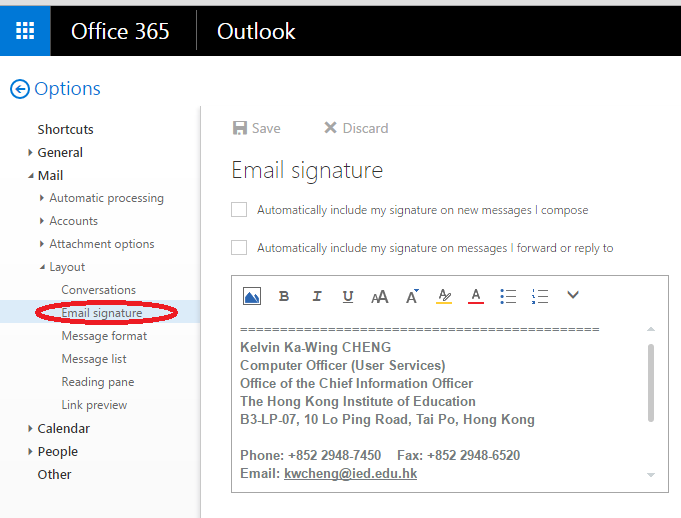The height and width of the screenshot is (518, 681).
Task: Expand the General section arrow
Action: [30, 152]
